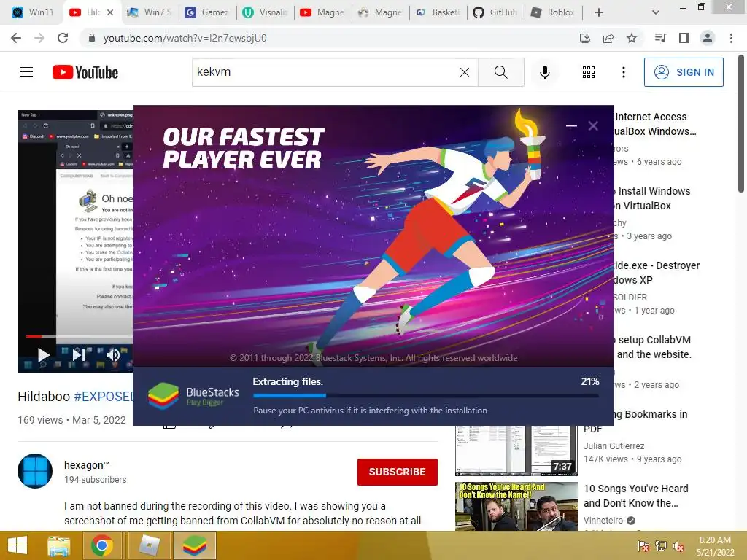The height and width of the screenshot is (560, 747).
Task: Open the YouTube hamburger guide menu
Action: coord(26,72)
